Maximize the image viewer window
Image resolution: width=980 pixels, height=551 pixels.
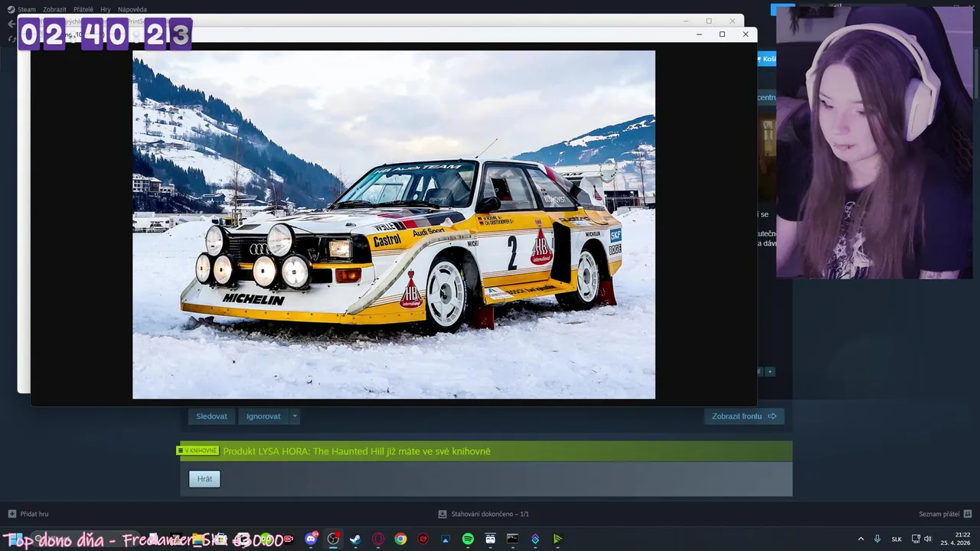pyautogui.click(x=722, y=34)
